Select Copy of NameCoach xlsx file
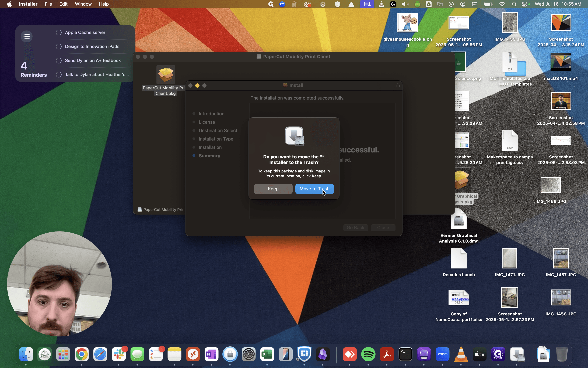 click(459, 297)
